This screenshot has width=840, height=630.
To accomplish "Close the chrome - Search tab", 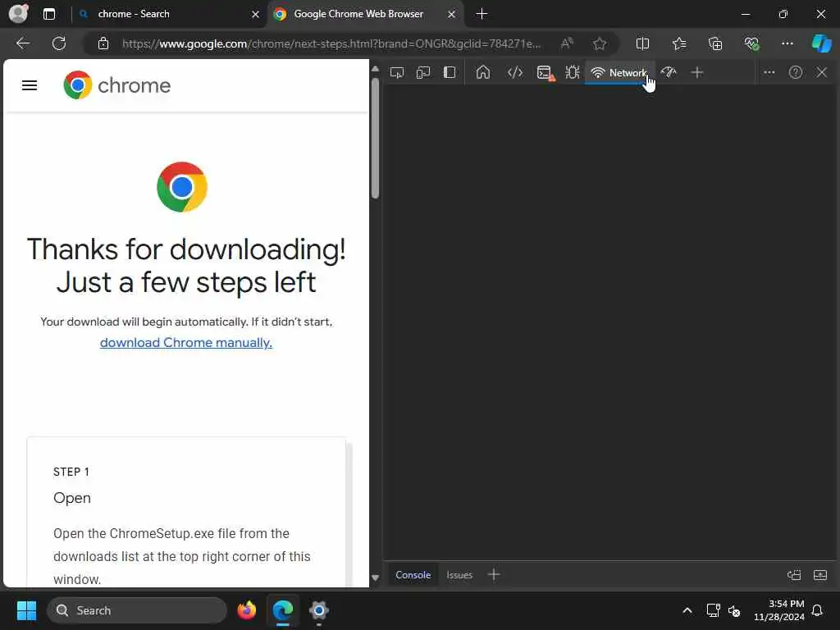I will point(256,15).
